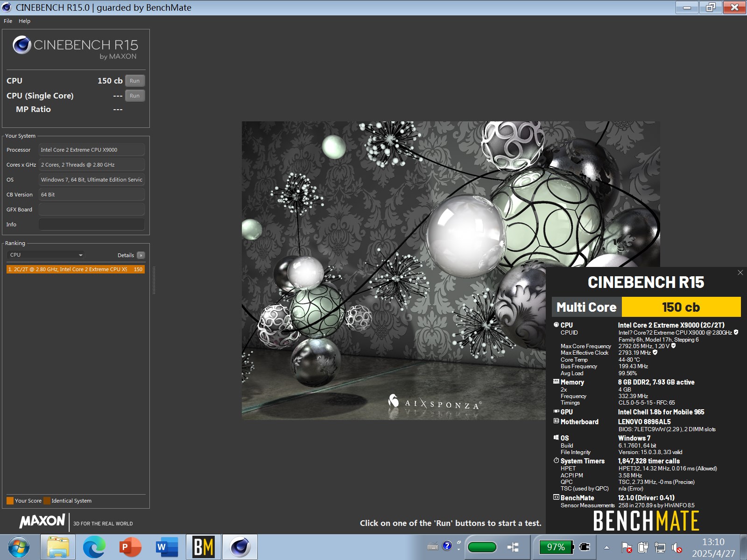Viewport: 747px width, 560px height.
Task: Click the Motherboard icon in overlay
Action: 556,421
